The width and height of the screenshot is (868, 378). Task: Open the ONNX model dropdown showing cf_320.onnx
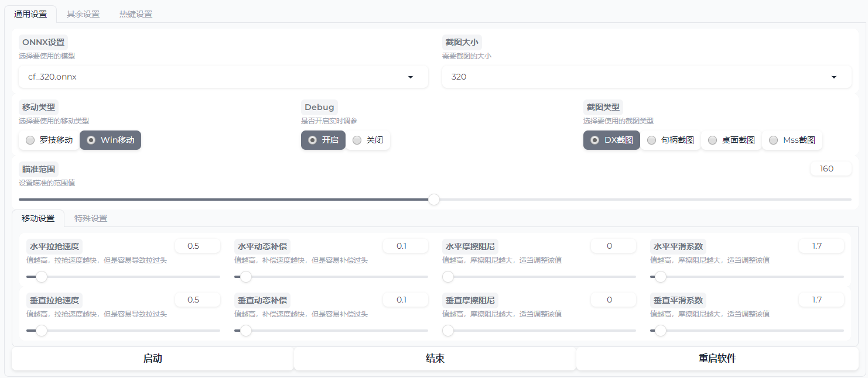[x=223, y=77]
